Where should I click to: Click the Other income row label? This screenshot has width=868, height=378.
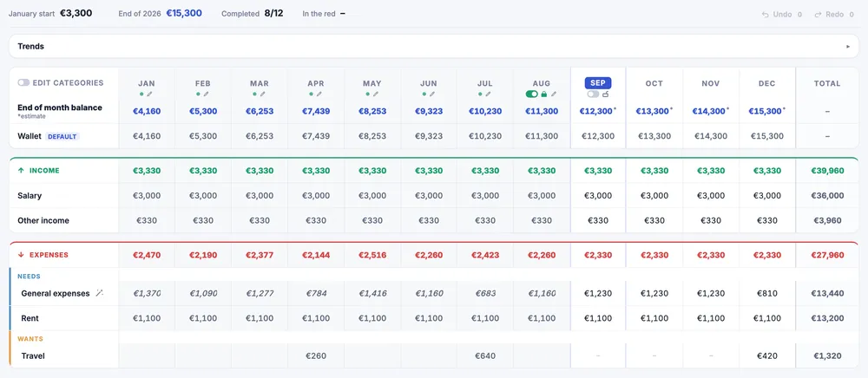click(x=43, y=220)
